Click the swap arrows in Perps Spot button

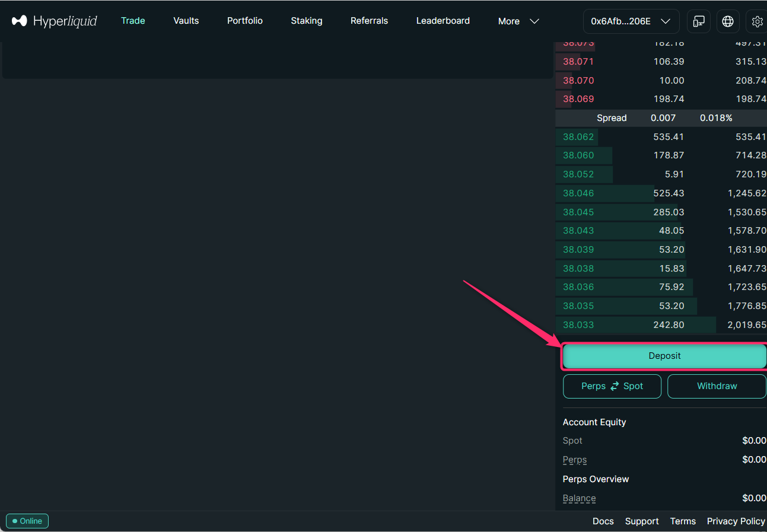click(x=615, y=386)
